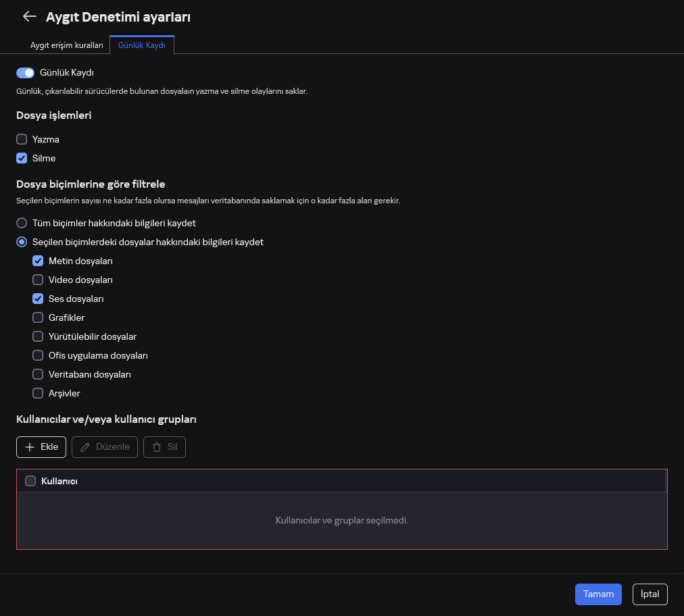Screen dimensions: 684x616
Task: Click the back arrow icon
Action: (x=29, y=17)
